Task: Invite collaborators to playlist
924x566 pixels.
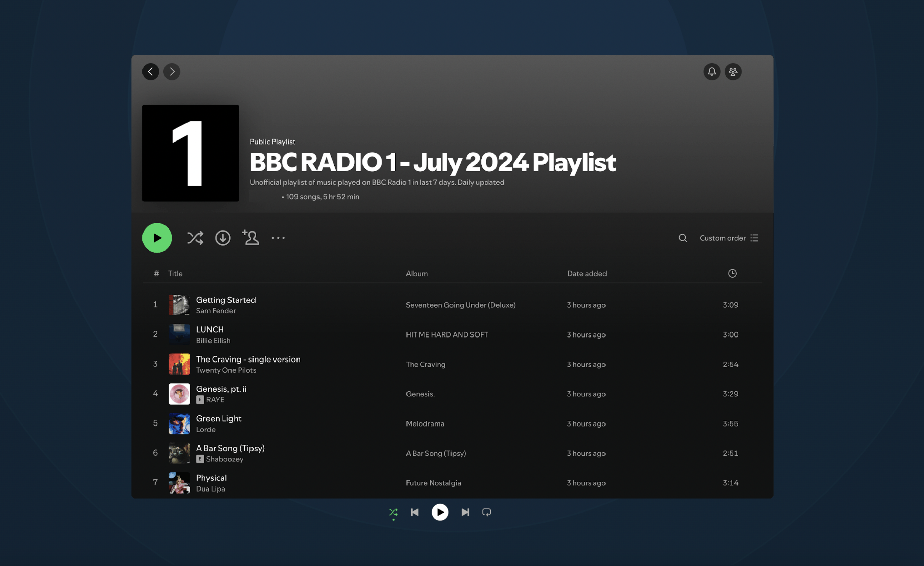Action: (x=250, y=237)
